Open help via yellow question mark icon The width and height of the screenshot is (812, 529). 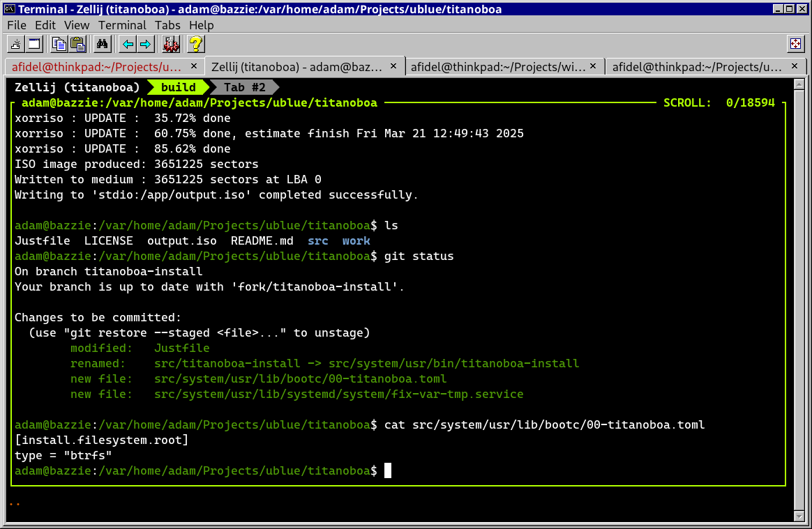(x=196, y=45)
